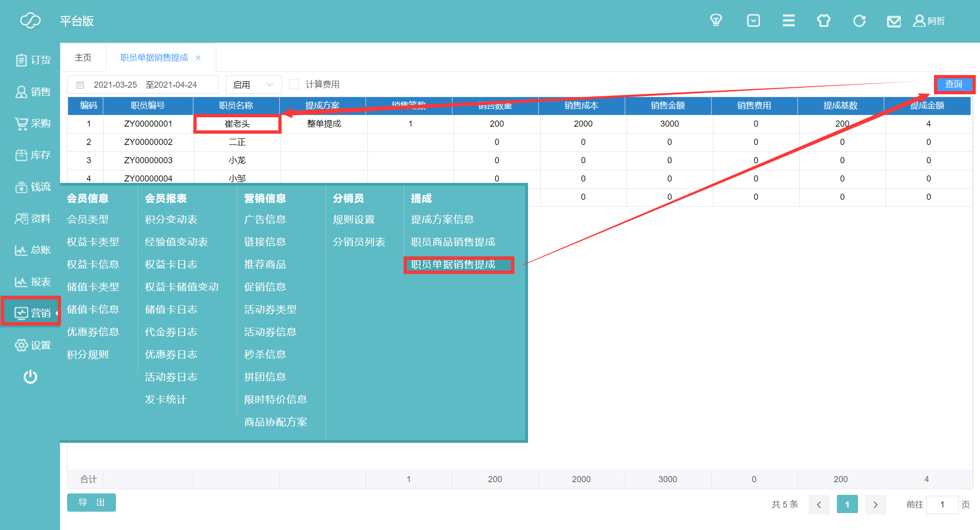Go to next page arrow

[875, 505]
